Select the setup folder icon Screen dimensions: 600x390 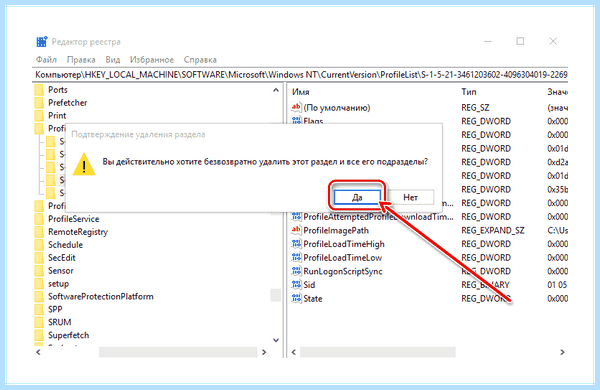39,284
